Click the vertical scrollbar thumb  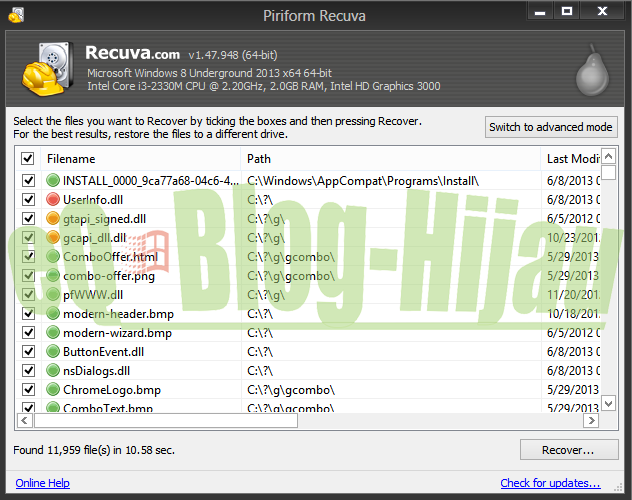pyautogui.click(x=609, y=172)
